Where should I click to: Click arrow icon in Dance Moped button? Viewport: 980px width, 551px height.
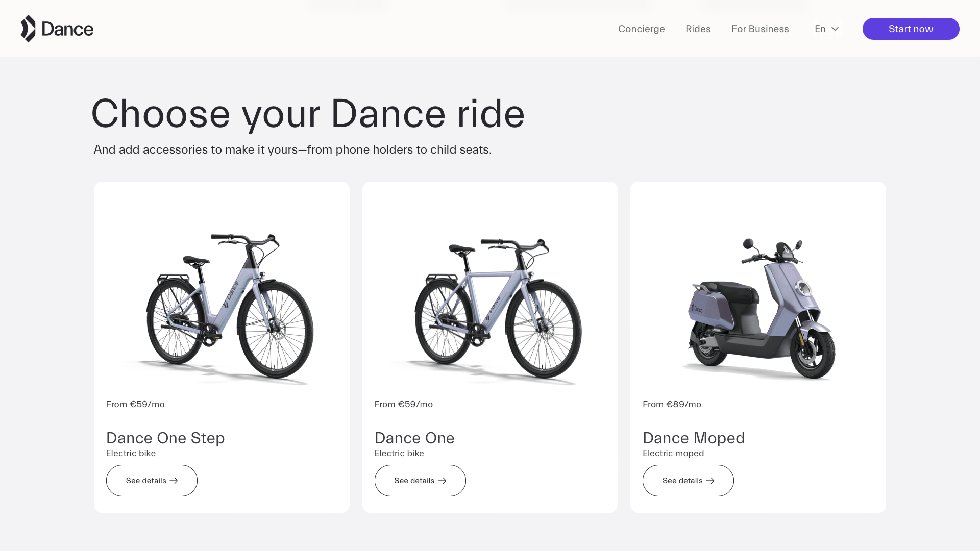pyautogui.click(x=710, y=481)
